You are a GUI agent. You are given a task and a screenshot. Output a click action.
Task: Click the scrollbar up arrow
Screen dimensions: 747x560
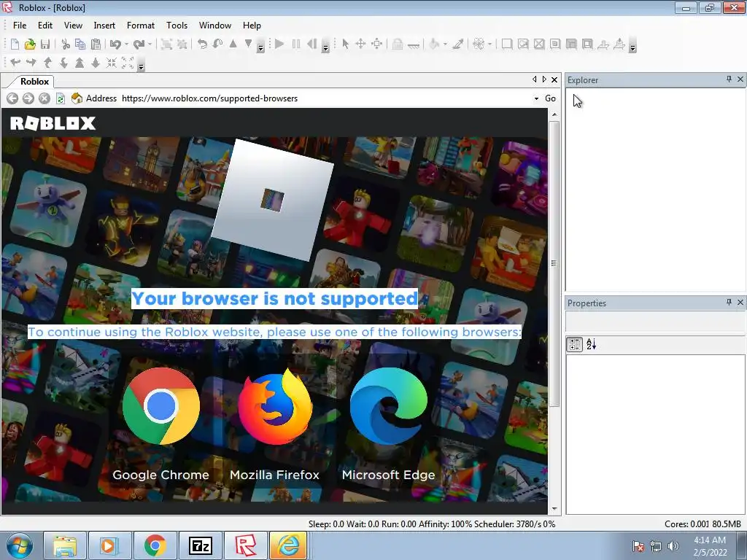[x=554, y=114]
